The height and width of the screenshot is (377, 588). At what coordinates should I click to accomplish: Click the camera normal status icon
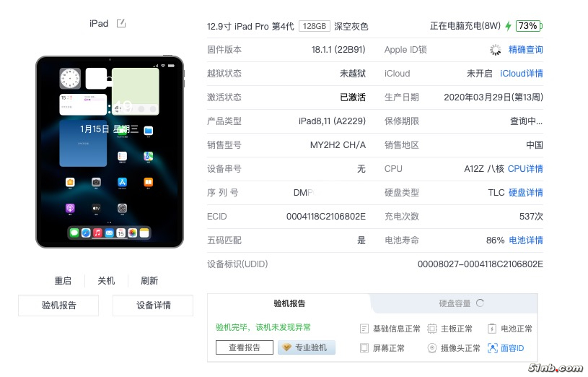pyautogui.click(x=432, y=348)
